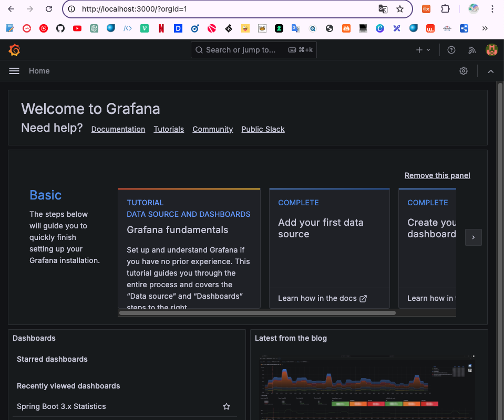The width and height of the screenshot is (504, 420).
Task: Open the GitHub bookmark
Action: 60,28
